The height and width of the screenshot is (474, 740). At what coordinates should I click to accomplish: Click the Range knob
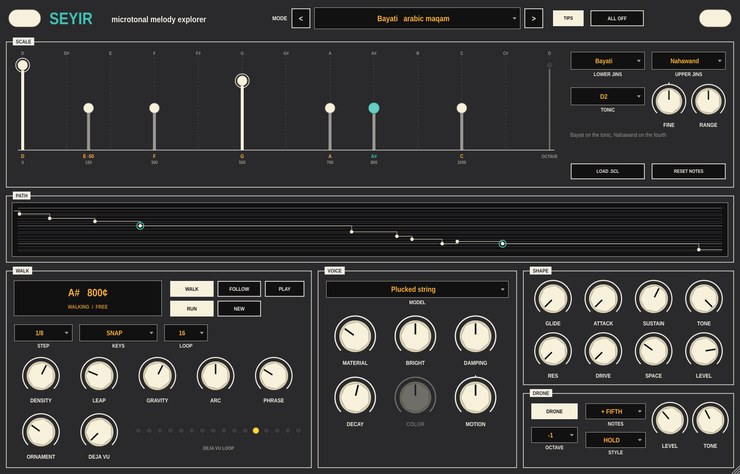click(708, 101)
